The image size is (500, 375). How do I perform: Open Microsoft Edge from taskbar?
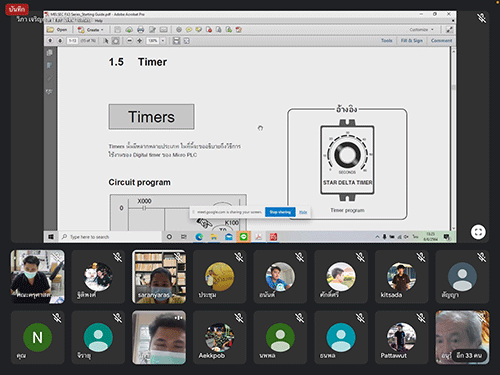[199, 237]
